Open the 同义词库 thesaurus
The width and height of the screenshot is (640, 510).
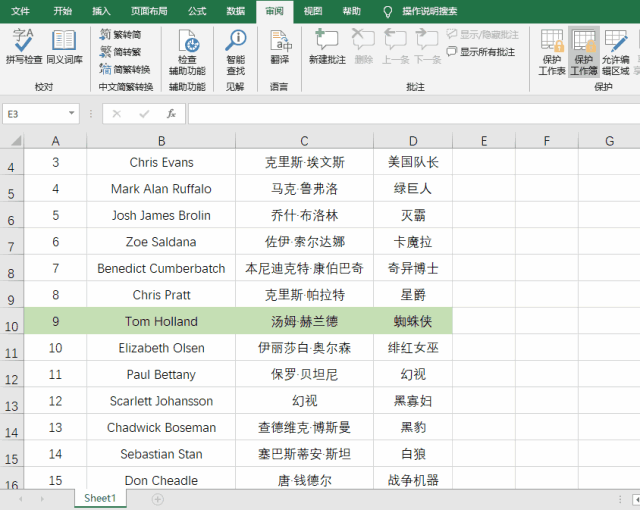coord(64,47)
